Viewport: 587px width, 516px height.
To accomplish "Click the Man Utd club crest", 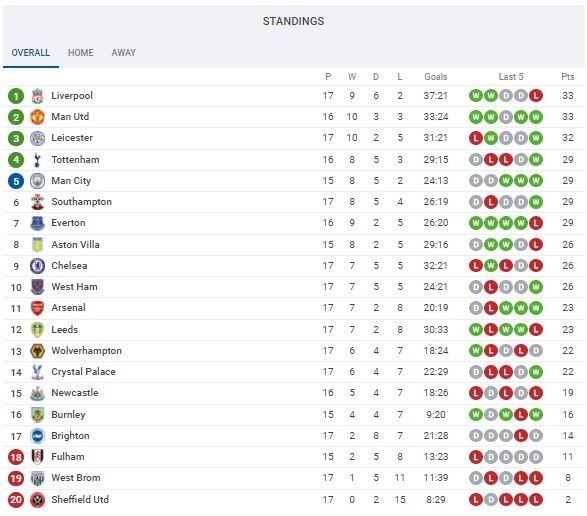I will (x=37, y=117).
